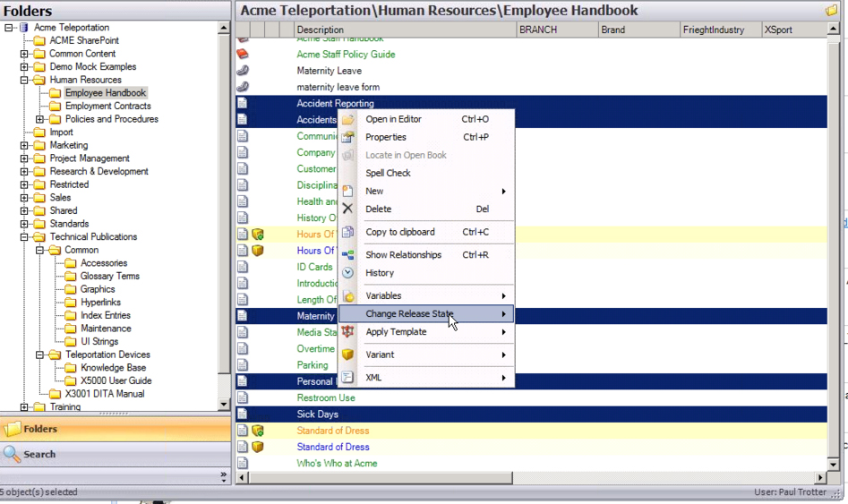This screenshot has width=848, height=504.
Task: Open the Apply Template submenu
Action: (x=426, y=331)
